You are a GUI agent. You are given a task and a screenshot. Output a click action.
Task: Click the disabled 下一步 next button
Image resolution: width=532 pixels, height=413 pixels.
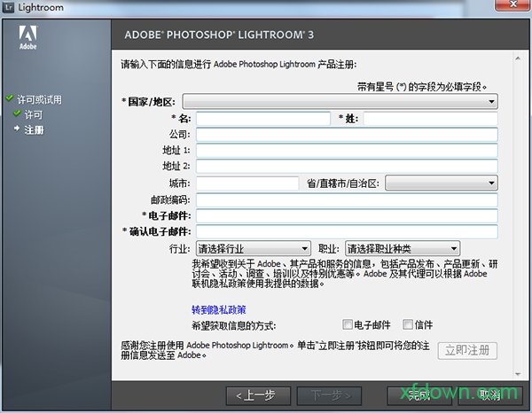(x=329, y=395)
